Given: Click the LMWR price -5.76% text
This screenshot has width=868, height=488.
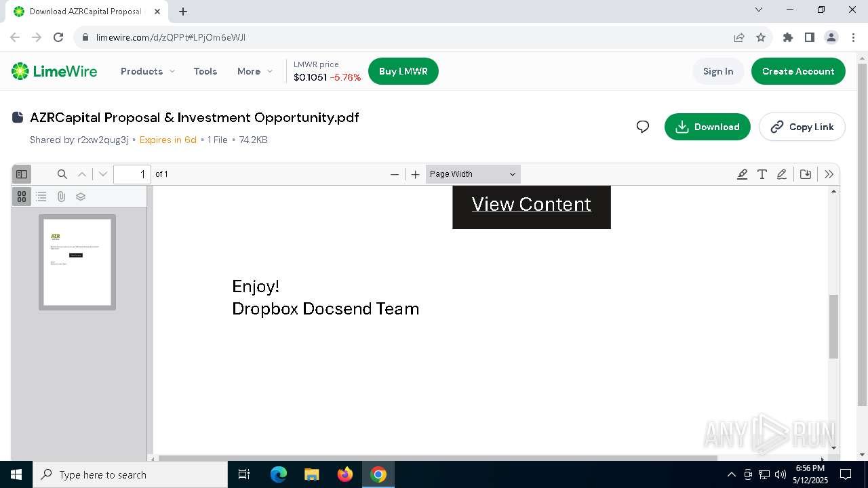Looking at the screenshot, I should click(346, 77).
